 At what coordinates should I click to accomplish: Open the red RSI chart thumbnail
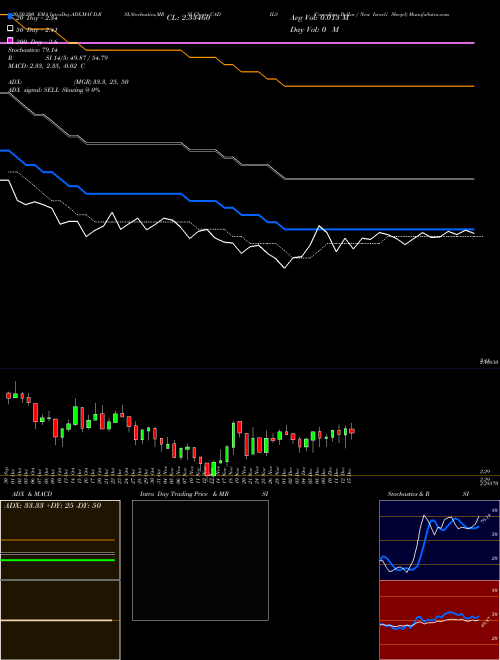439,620
